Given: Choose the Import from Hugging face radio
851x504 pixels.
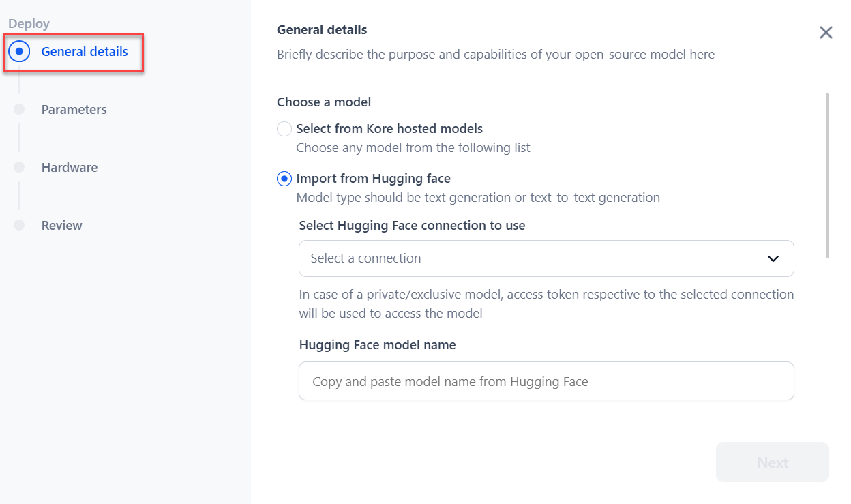Looking at the screenshot, I should tap(284, 179).
